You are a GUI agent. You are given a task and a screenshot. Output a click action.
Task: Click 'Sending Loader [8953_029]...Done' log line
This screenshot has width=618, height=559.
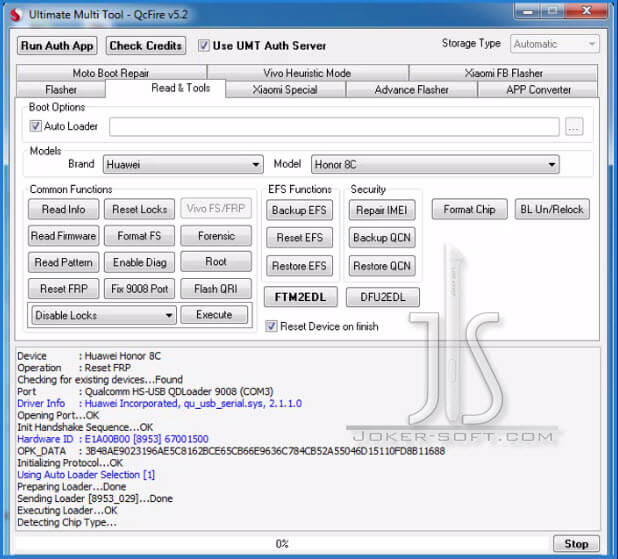point(95,498)
